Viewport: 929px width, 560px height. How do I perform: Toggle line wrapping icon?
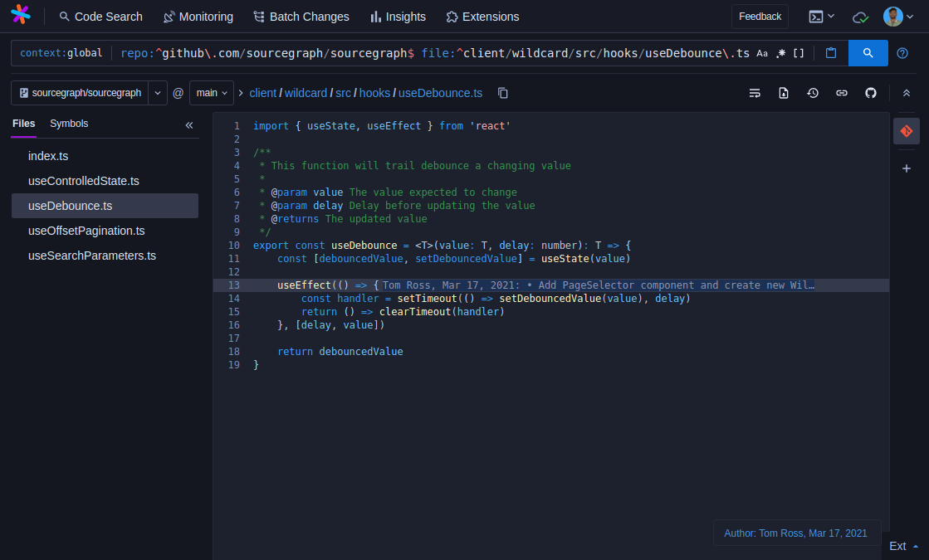[x=754, y=93]
